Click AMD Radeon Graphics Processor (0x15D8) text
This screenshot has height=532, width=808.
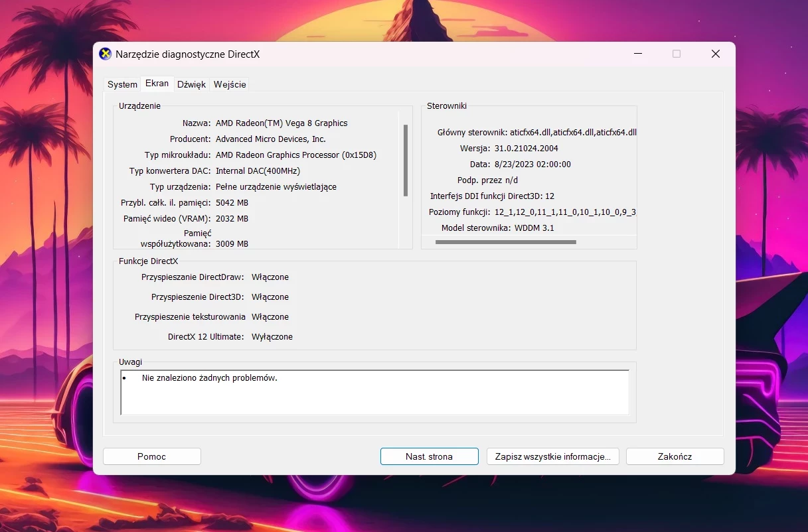(x=296, y=155)
